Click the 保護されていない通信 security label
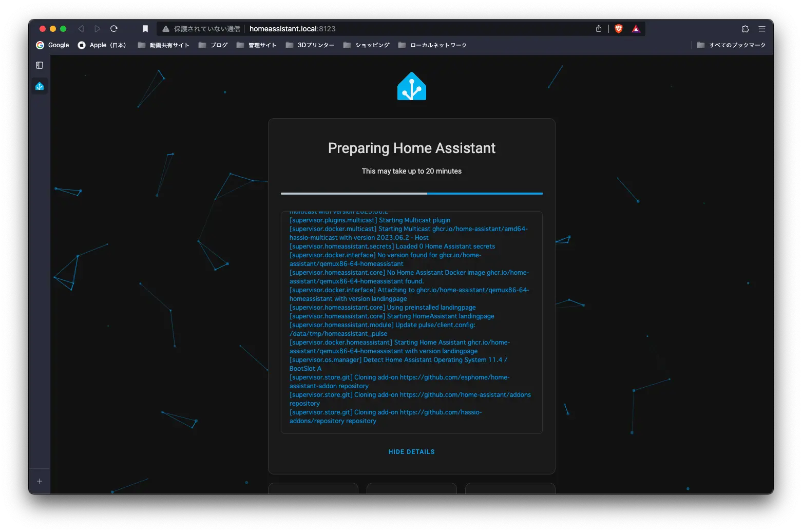The width and height of the screenshot is (802, 532). point(207,29)
